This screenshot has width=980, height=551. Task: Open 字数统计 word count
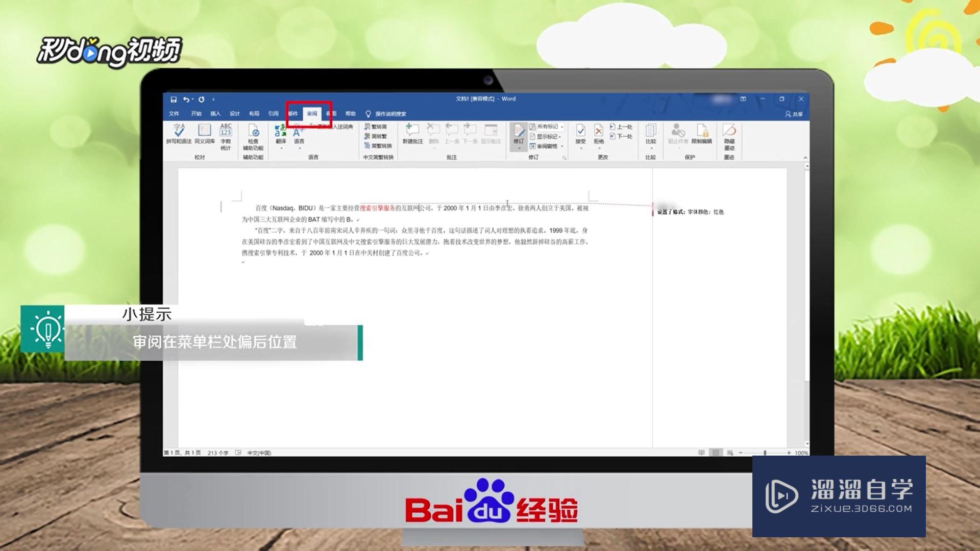click(227, 137)
